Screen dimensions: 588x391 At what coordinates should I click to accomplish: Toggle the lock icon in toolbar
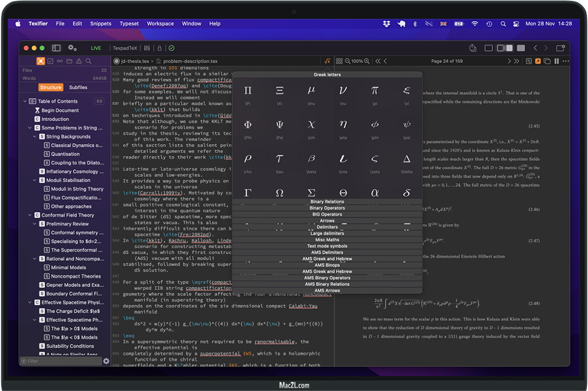click(159, 48)
